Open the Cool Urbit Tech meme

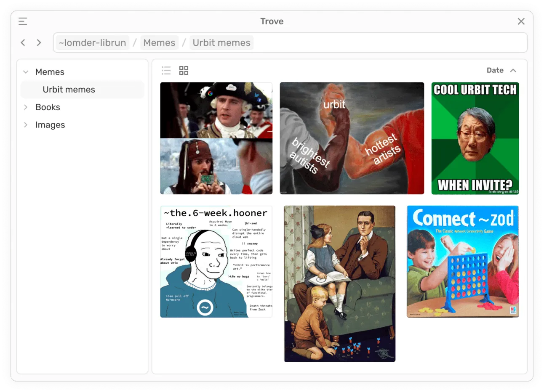pyautogui.click(x=475, y=138)
